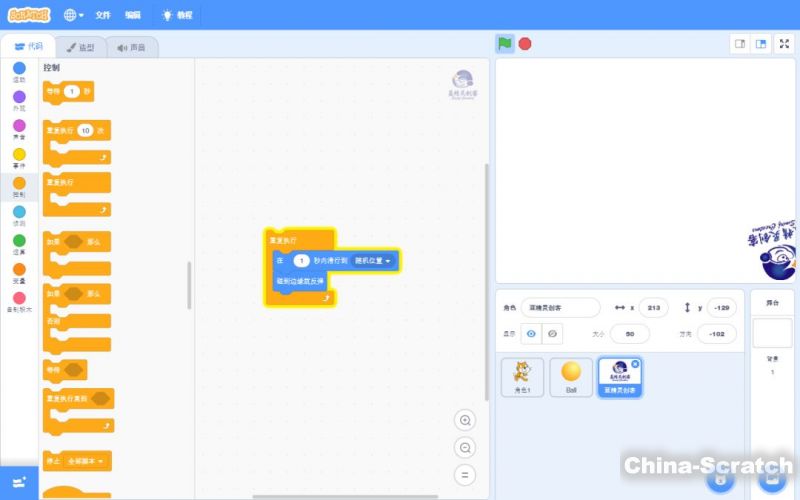Open the 教程 tutorials button
This screenshot has width=800, height=500.
coord(177,15)
